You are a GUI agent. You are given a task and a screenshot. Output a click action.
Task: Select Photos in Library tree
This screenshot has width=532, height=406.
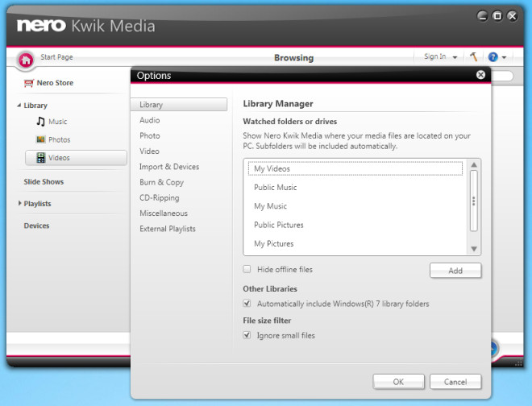point(60,139)
